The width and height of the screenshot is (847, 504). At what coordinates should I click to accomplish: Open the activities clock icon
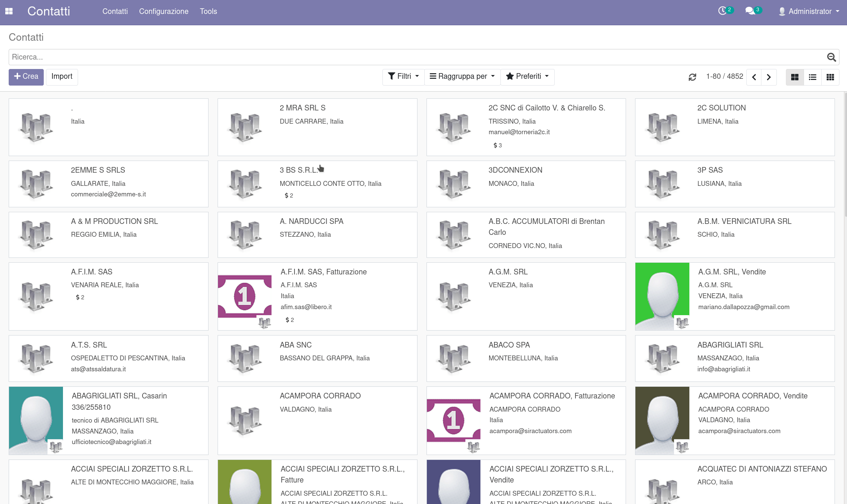pos(722,11)
